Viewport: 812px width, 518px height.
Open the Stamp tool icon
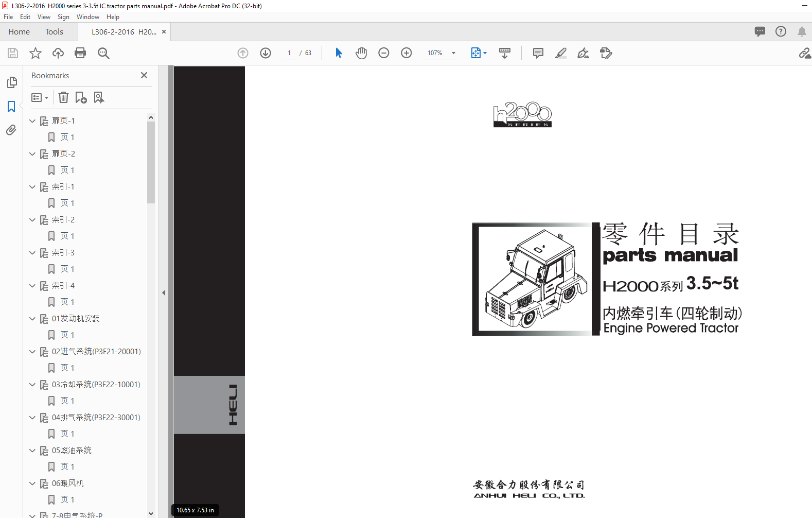[x=606, y=53]
